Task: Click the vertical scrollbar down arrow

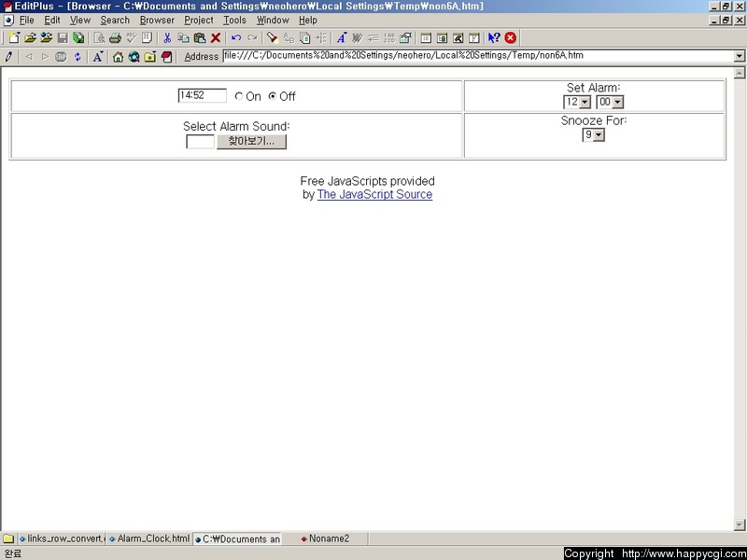Action: click(740, 525)
